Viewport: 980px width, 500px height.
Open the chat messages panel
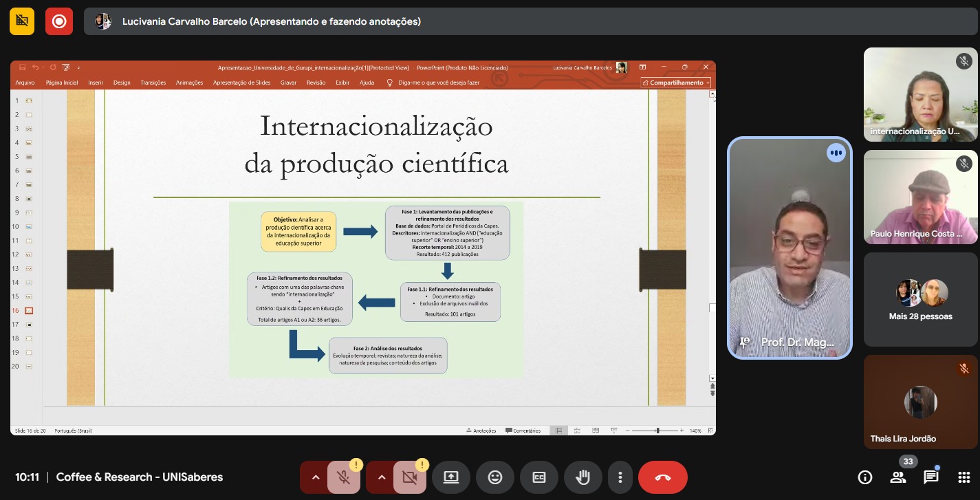coord(930,477)
